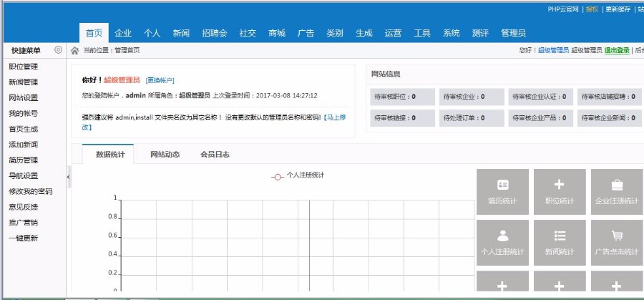644x300 pixels.
Task: Open the quick menu settings gear
Action: pos(59,50)
